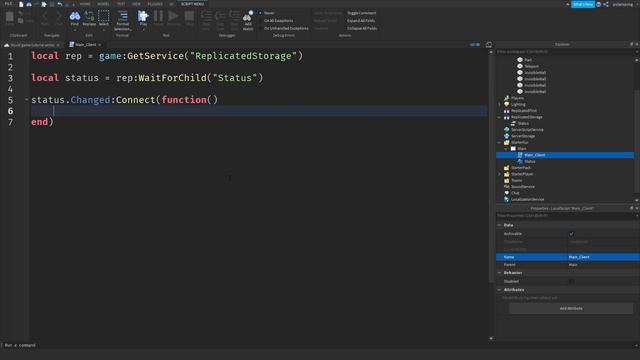Screen dimensions: 640x360
Task: Collapse the Attributes section
Action: pyautogui.click(x=499, y=290)
